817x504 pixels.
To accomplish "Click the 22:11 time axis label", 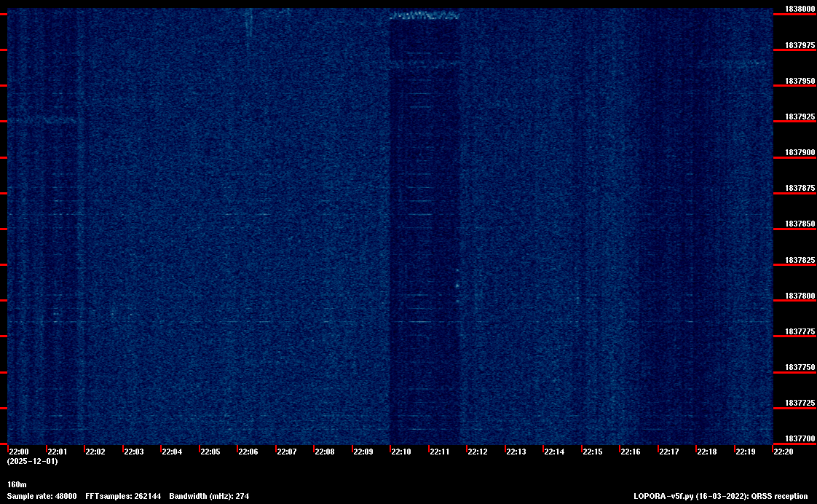I will (440, 452).
